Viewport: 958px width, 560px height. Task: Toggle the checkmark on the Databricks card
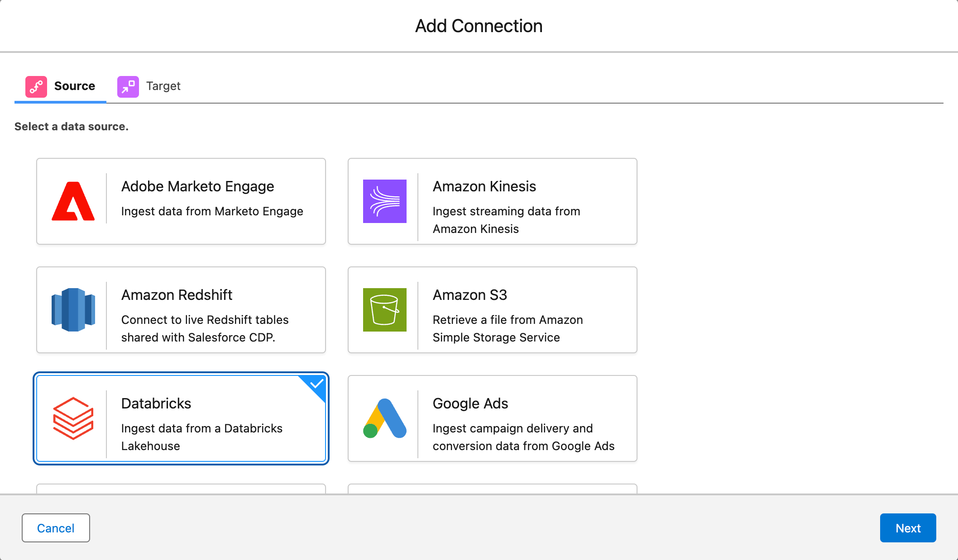point(316,384)
